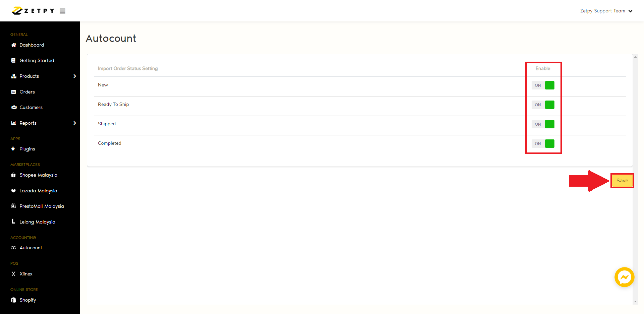Click the Plugins plug icon

click(13, 149)
